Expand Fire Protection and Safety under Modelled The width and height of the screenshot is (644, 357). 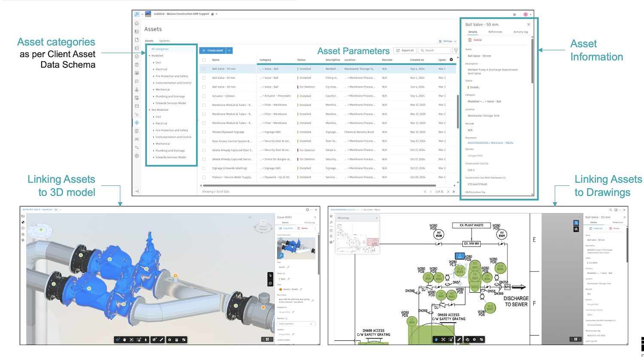tap(154, 76)
